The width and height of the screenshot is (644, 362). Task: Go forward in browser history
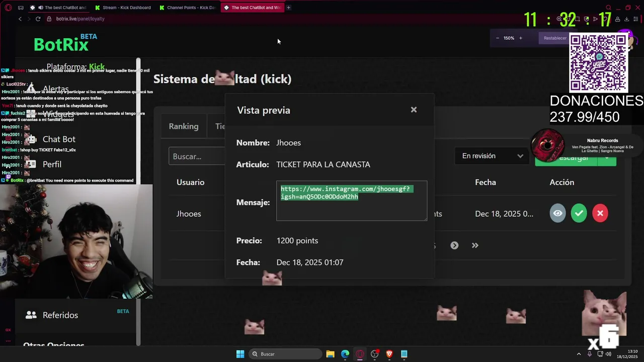pos(29,19)
